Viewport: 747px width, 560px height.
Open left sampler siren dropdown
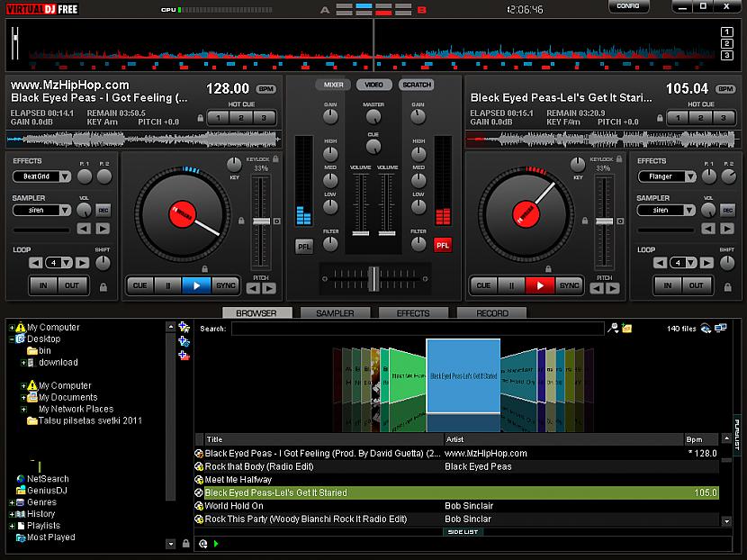coord(66,210)
